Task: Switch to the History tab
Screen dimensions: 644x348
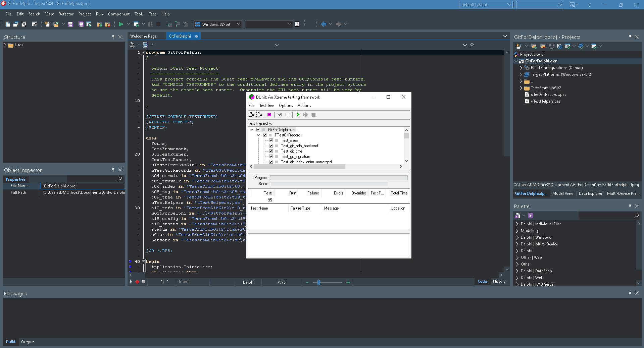Action: 499,281
